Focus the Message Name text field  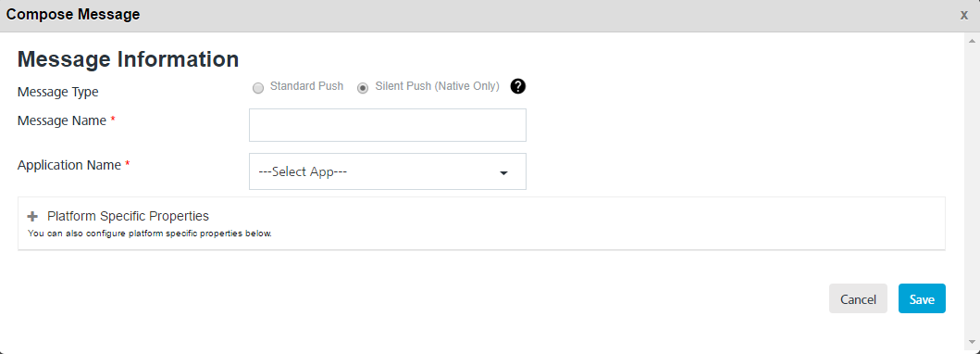pos(388,125)
